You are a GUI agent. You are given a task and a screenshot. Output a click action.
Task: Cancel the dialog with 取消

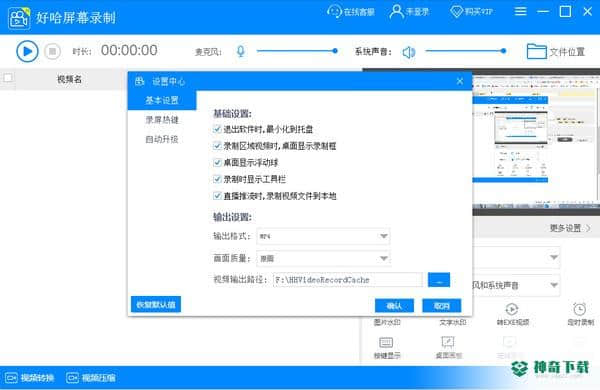click(442, 306)
